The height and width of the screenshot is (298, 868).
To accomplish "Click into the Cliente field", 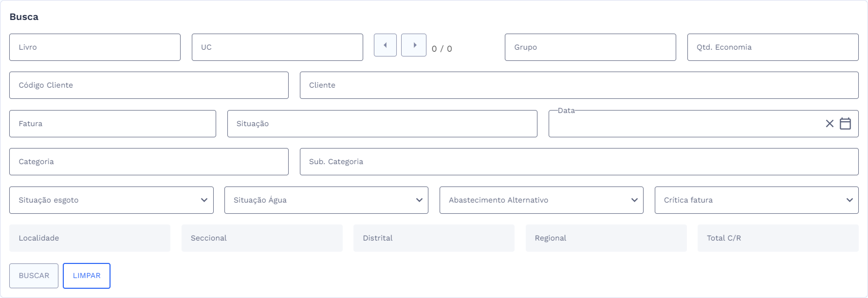I will tap(579, 85).
